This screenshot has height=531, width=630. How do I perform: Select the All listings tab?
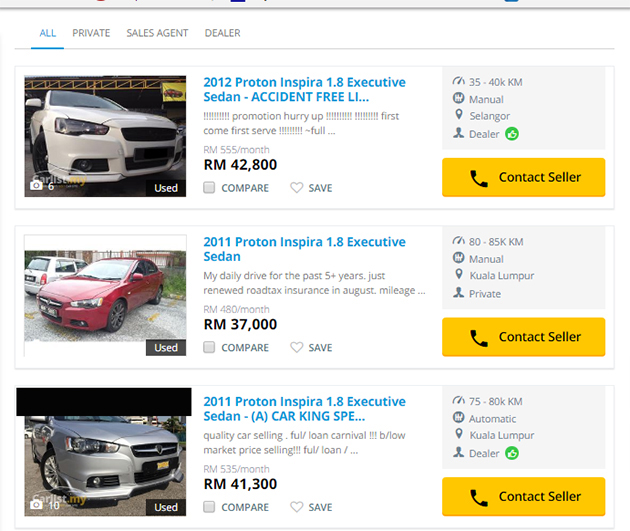click(x=48, y=33)
